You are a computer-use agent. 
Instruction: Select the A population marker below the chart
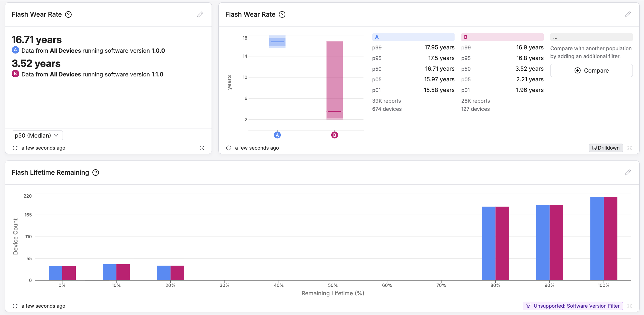tap(277, 135)
